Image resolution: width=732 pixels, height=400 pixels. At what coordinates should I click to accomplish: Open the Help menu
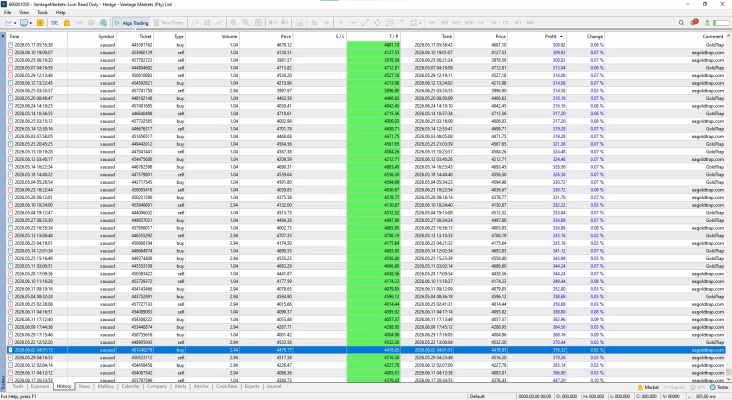point(61,12)
